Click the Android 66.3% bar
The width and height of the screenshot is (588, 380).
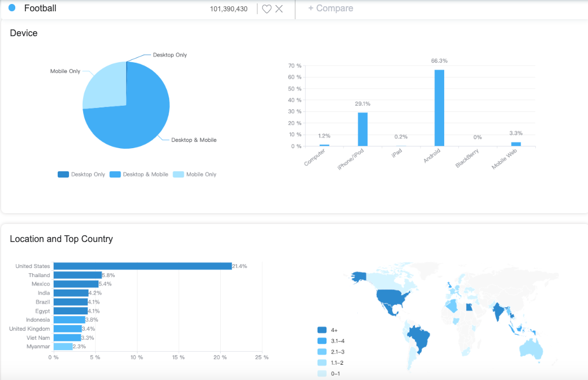pos(439,108)
